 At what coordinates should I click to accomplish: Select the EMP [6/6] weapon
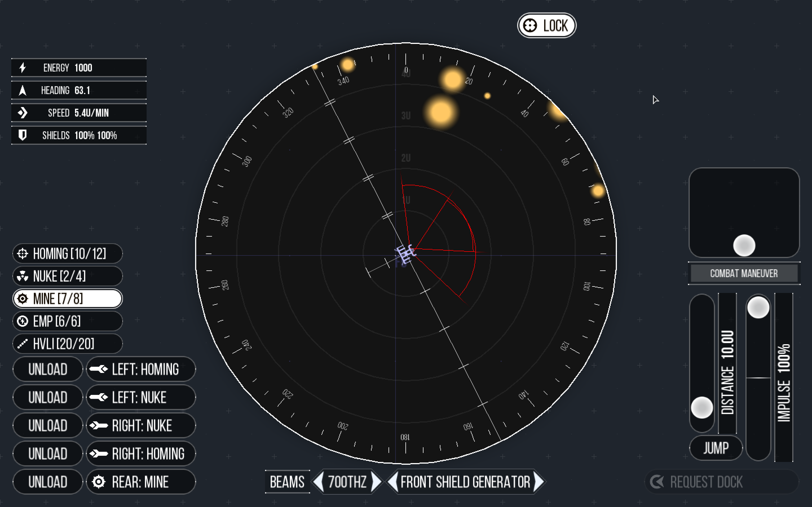(67, 321)
